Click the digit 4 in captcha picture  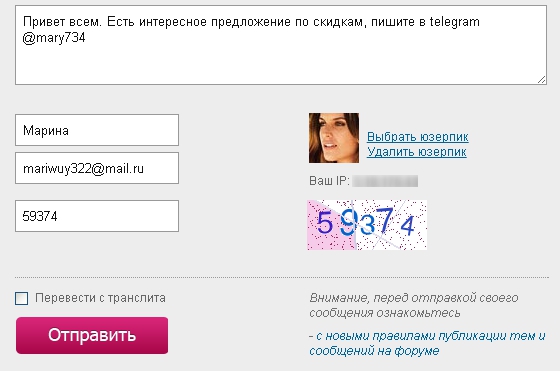point(407,226)
